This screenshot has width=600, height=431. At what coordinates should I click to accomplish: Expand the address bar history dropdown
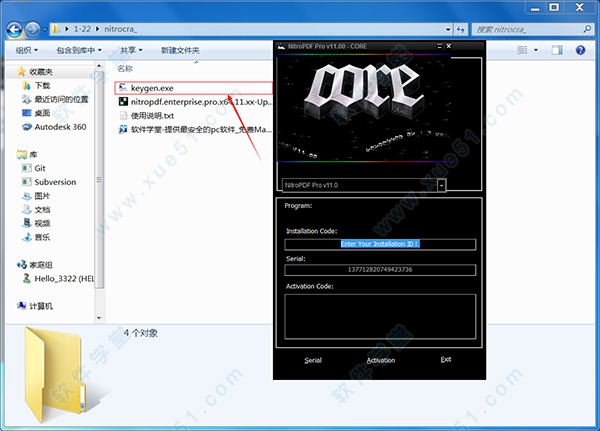(x=448, y=29)
